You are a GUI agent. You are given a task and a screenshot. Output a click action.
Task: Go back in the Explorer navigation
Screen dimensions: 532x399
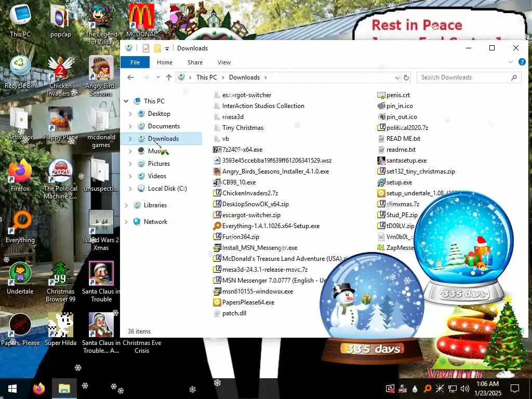130,77
